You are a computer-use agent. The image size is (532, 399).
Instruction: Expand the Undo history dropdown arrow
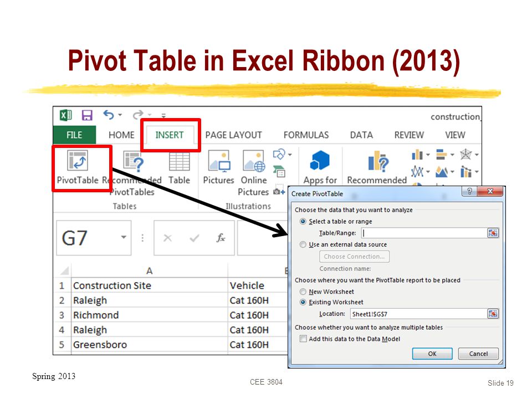pos(120,115)
